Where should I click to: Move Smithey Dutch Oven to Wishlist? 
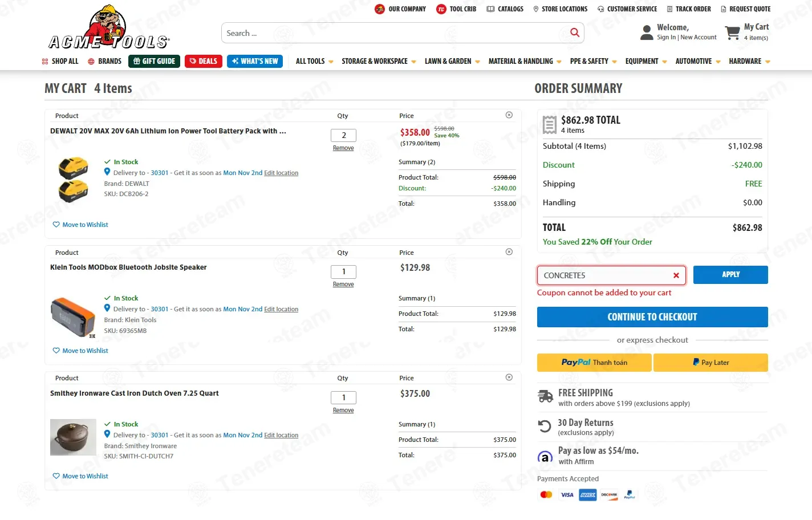[80, 476]
